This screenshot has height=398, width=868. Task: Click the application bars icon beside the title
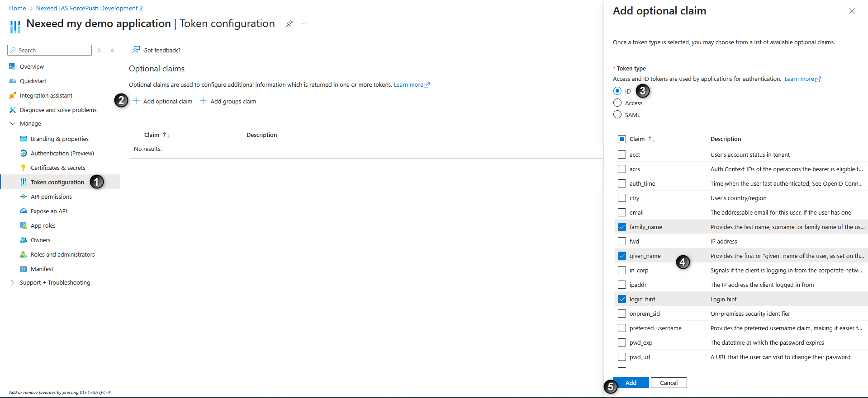click(15, 27)
